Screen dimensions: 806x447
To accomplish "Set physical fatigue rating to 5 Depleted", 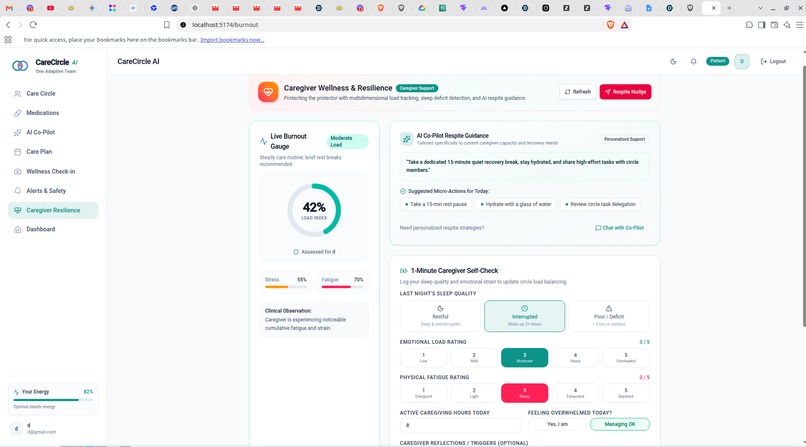I will coord(626,393).
